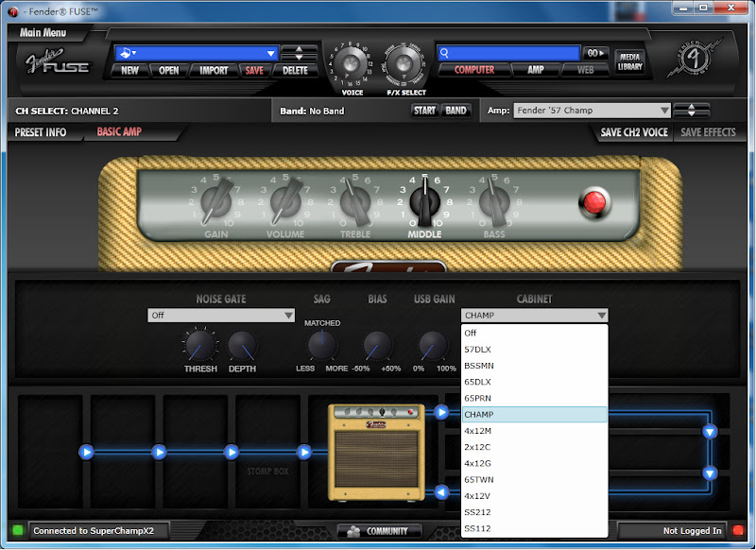Viewport: 756px width, 550px height.
Task: Adjust the BASS knob on the amp
Action: 494,202
